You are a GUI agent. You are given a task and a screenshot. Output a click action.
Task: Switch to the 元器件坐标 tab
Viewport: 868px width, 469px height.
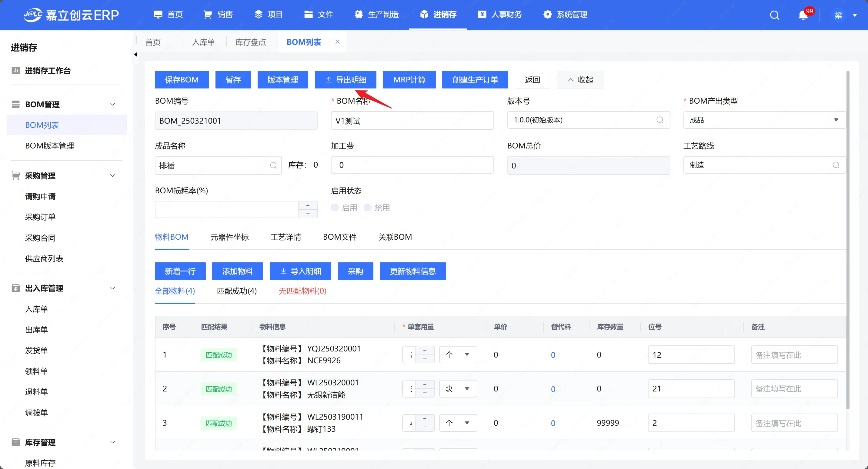(229, 237)
